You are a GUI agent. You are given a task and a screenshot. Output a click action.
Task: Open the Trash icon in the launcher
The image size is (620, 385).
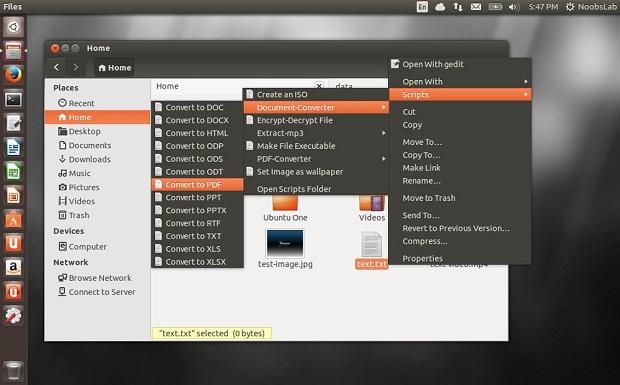point(13,370)
